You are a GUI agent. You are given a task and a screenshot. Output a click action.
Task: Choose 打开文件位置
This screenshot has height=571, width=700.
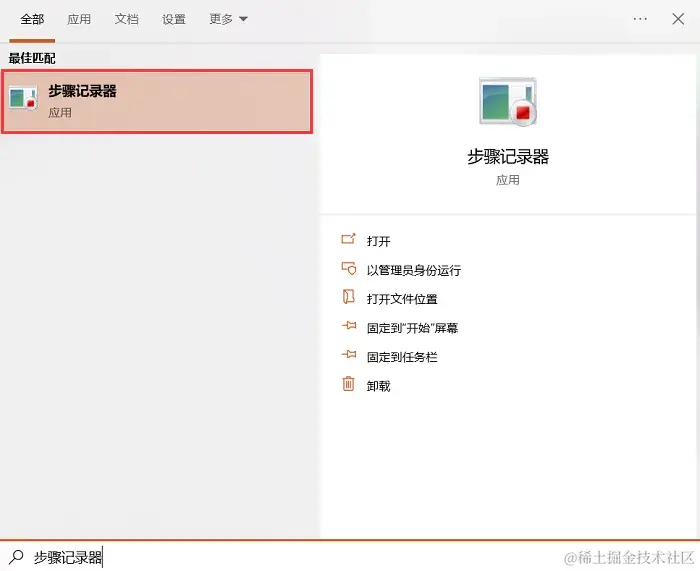point(402,299)
